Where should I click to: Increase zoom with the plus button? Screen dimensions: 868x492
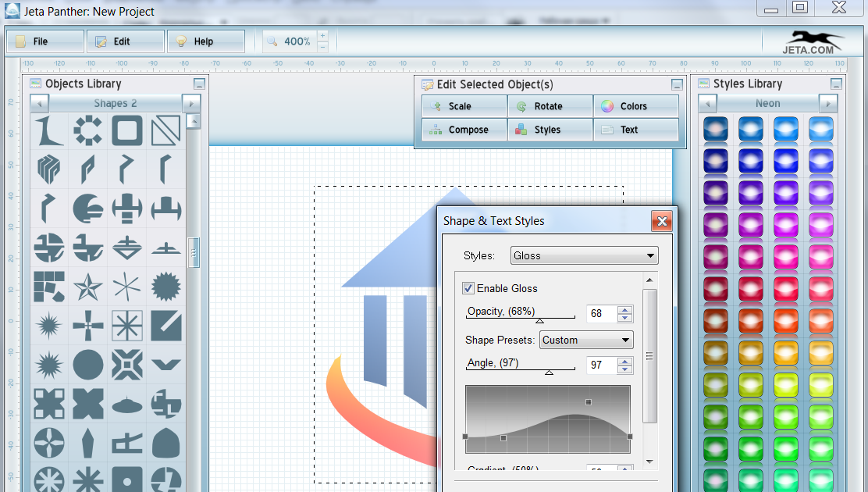coord(322,36)
